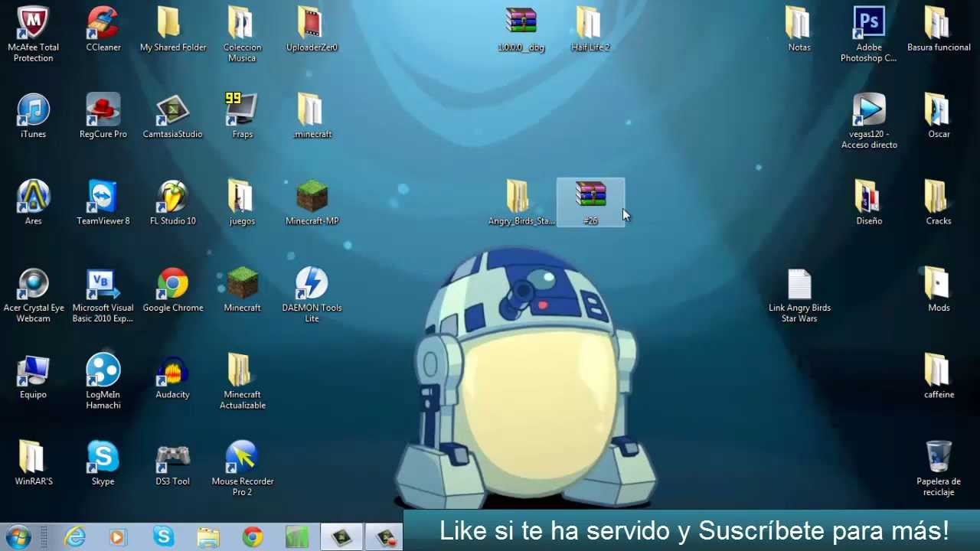Switch to the Camtasia recorder taskbar button
Viewport: 980px width, 551px height.
coord(341,537)
